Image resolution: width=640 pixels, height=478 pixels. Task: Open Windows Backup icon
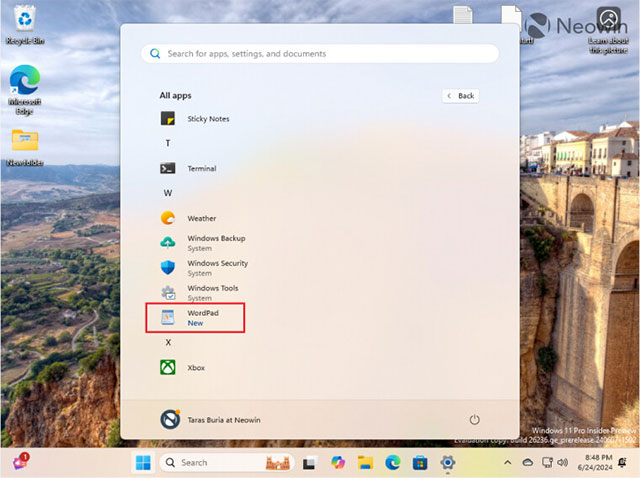click(x=168, y=243)
